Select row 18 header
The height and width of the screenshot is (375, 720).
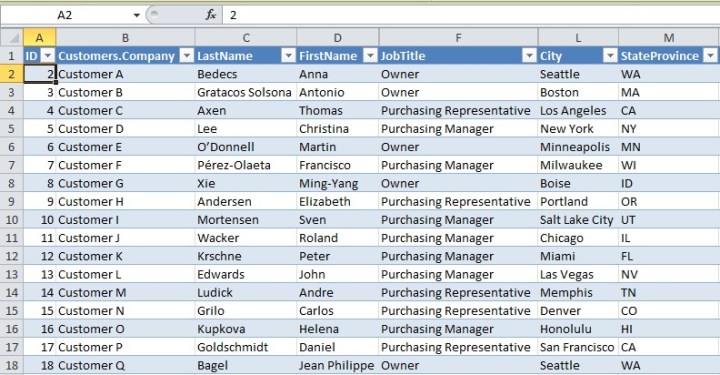(x=12, y=365)
